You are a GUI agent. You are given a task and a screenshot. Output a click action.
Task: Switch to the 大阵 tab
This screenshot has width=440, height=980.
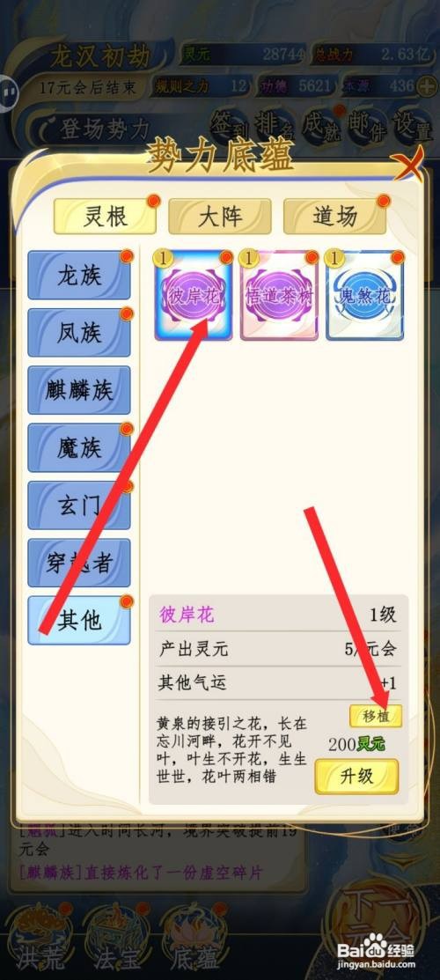(220, 217)
